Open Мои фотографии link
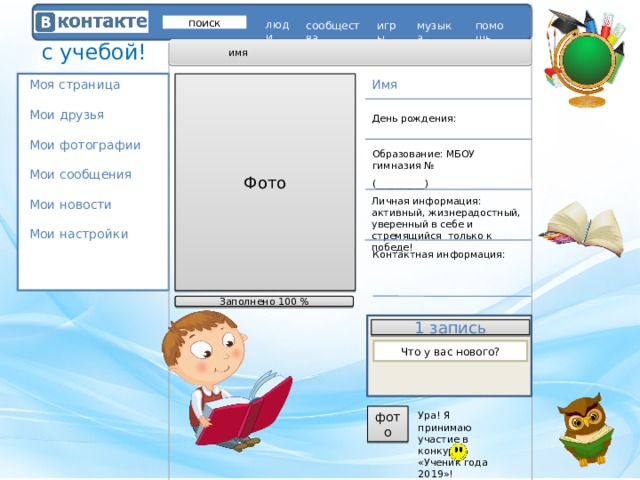Viewport: 640px width, 480px height. tap(85, 145)
